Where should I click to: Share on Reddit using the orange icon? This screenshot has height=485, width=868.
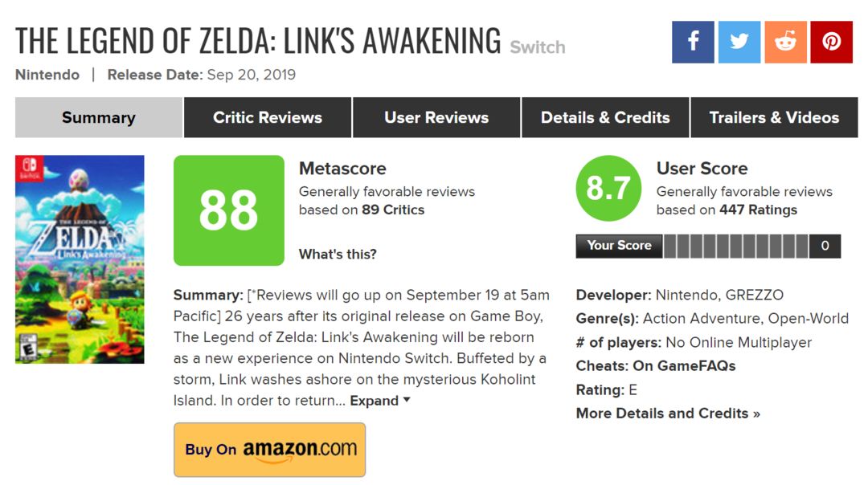785,42
